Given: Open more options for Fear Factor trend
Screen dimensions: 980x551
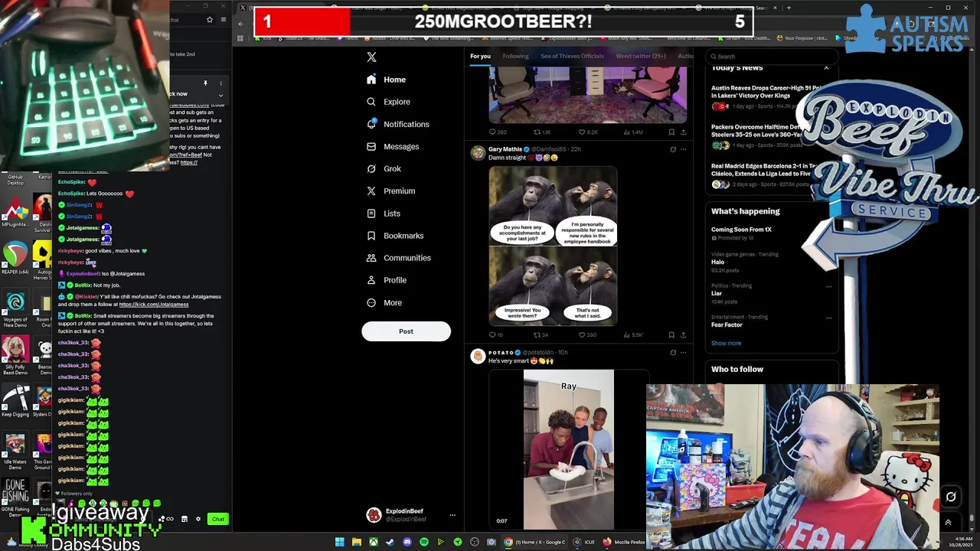Looking at the screenshot, I should point(828,318).
